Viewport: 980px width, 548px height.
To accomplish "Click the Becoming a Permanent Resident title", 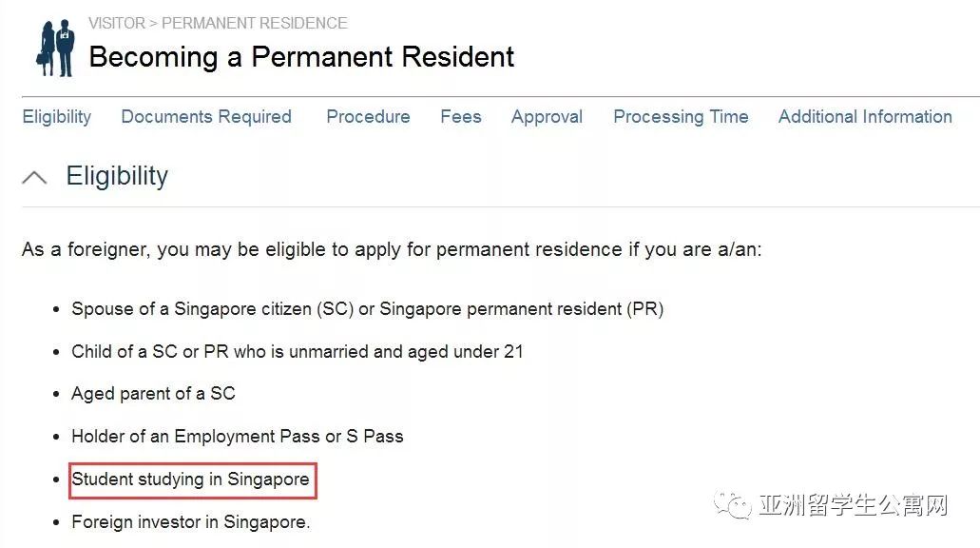I will point(301,57).
